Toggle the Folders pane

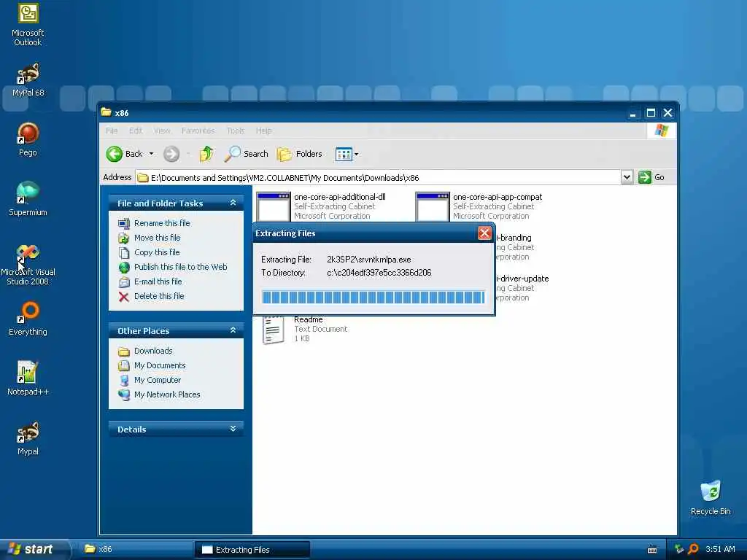coord(300,154)
